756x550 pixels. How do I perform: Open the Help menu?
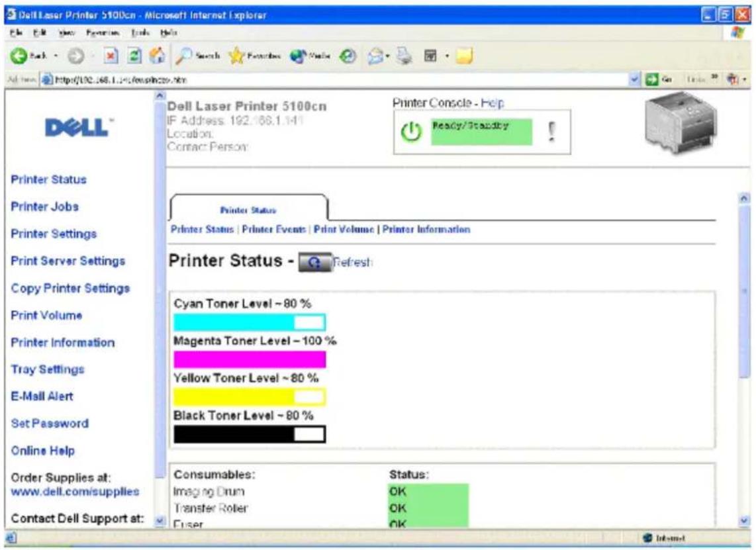(169, 33)
